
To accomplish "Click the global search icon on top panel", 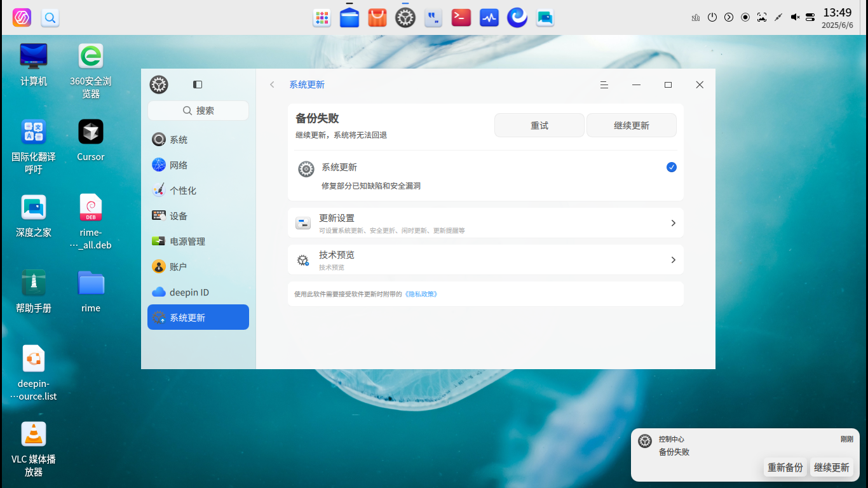I will [50, 18].
